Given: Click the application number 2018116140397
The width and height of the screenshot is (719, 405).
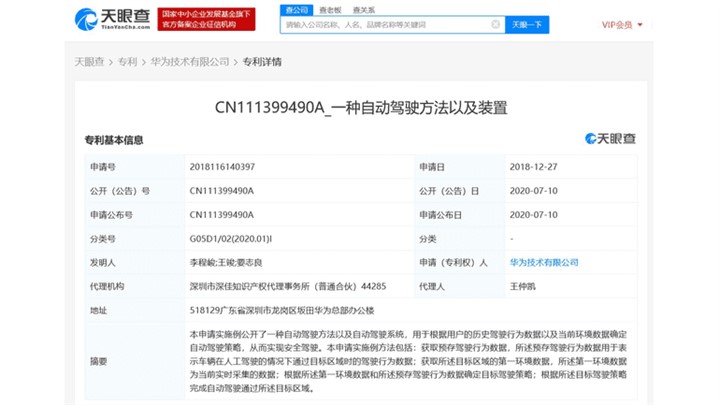Looking at the screenshot, I should click(220, 167).
